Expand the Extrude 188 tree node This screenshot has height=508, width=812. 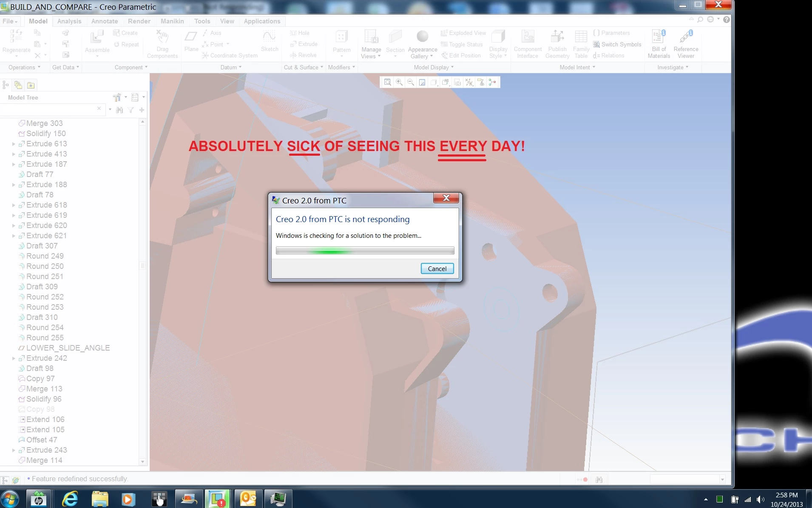(x=14, y=185)
